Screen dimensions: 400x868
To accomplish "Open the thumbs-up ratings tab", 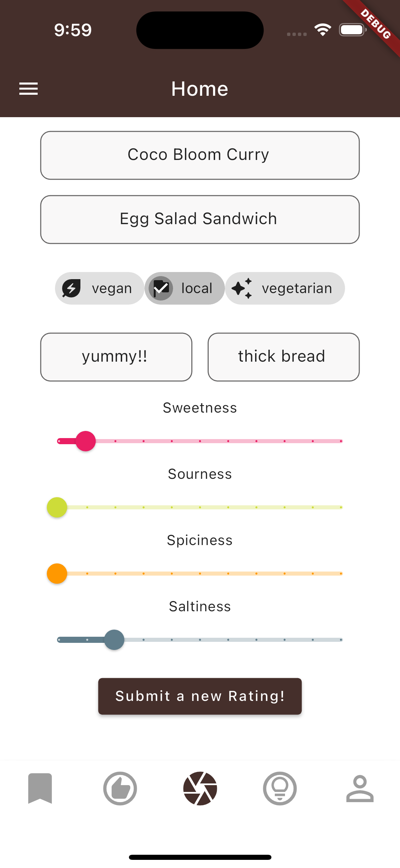I will tap(120, 788).
